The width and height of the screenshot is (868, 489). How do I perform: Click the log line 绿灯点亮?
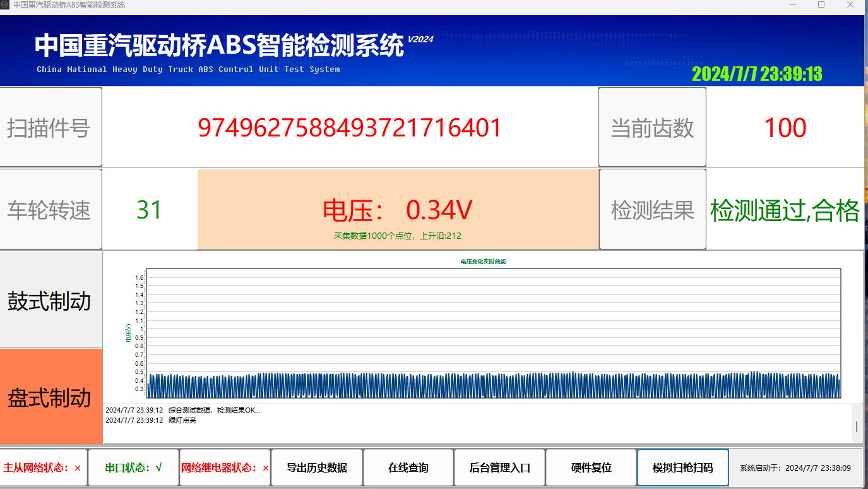point(151,420)
